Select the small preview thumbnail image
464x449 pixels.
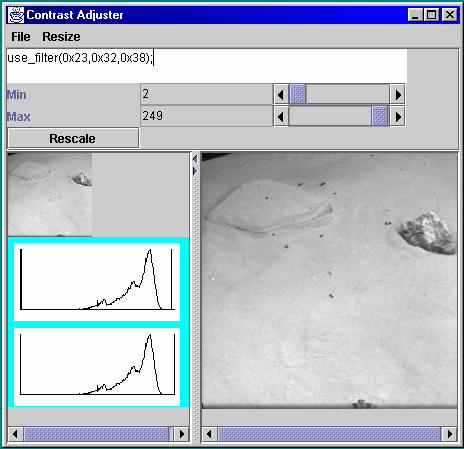(50, 194)
